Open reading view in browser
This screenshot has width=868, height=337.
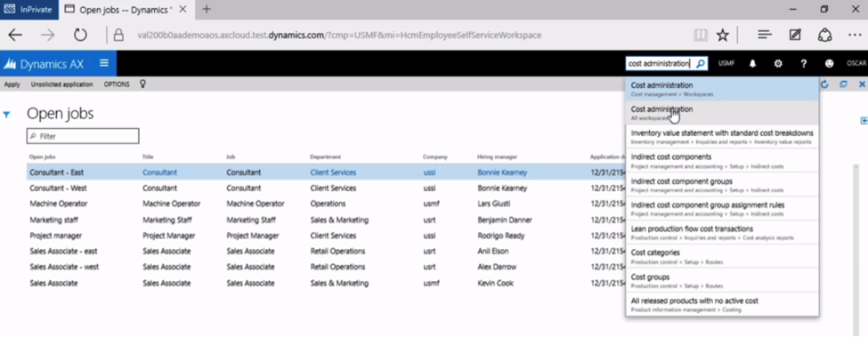(x=701, y=35)
